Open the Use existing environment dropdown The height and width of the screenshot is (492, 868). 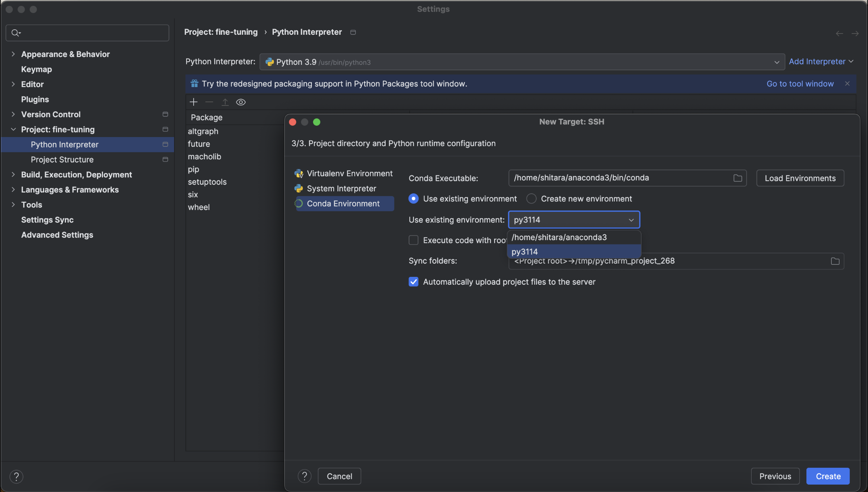pos(574,220)
